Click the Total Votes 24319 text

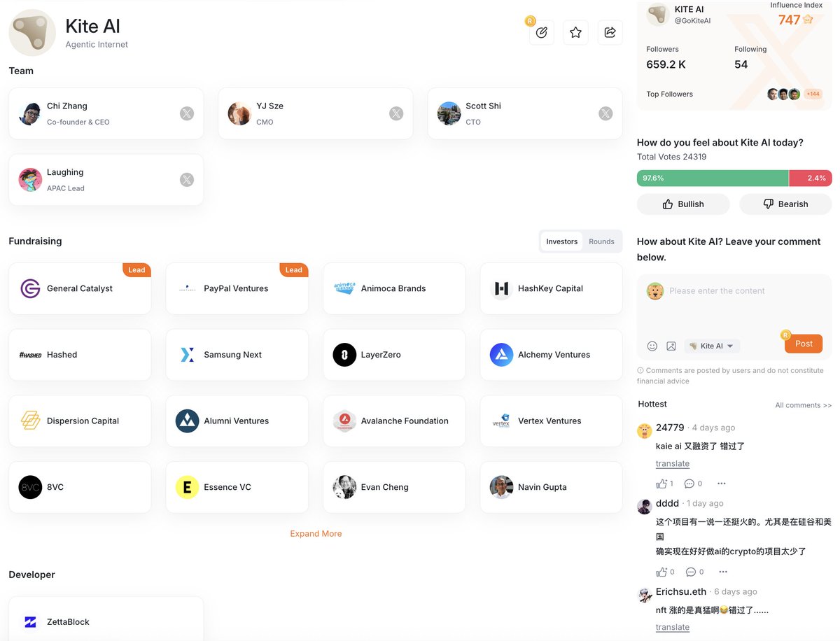[671, 157]
